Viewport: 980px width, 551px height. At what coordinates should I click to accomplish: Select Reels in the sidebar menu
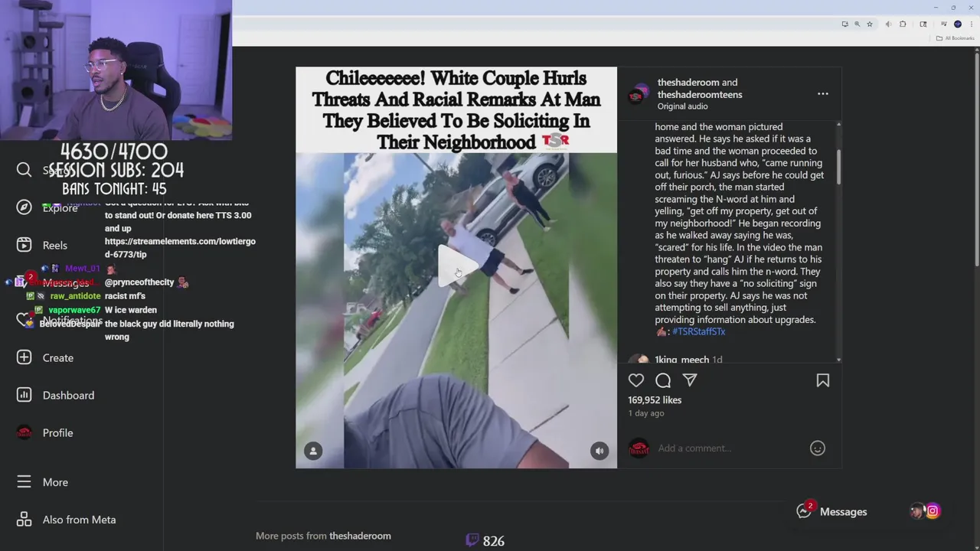pos(55,245)
